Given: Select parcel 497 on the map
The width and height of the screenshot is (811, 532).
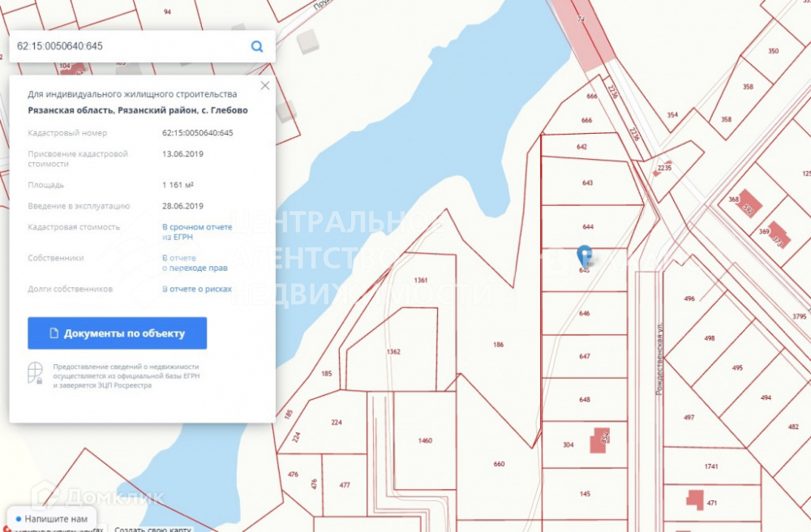Looking at the screenshot, I should tap(689, 417).
